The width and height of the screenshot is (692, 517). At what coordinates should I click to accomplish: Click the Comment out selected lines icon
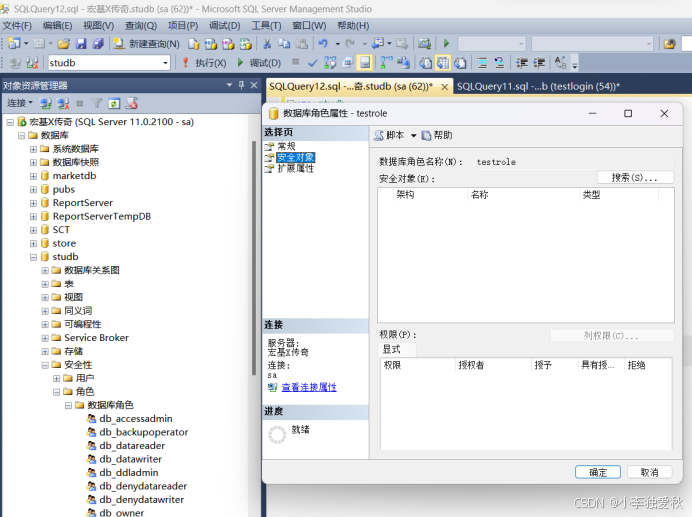[482, 63]
